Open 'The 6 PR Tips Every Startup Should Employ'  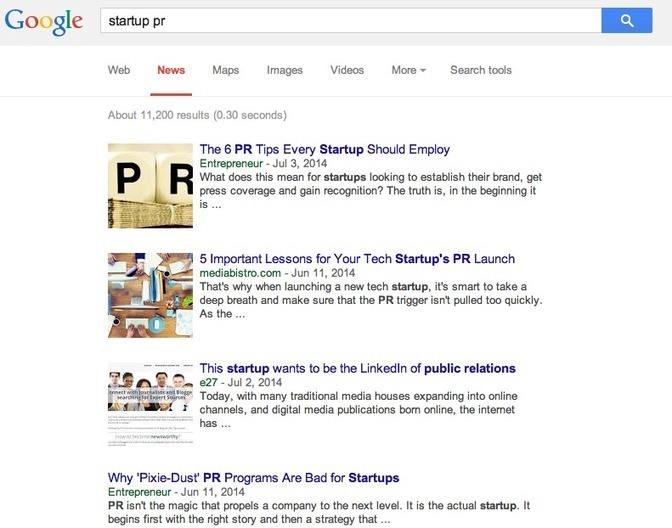point(324,150)
